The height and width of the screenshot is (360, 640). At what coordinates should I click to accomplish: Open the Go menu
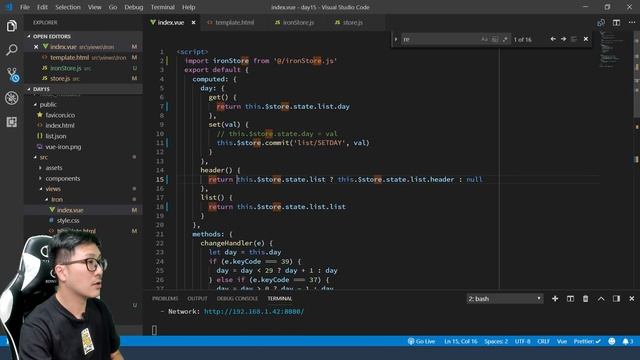[113, 7]
